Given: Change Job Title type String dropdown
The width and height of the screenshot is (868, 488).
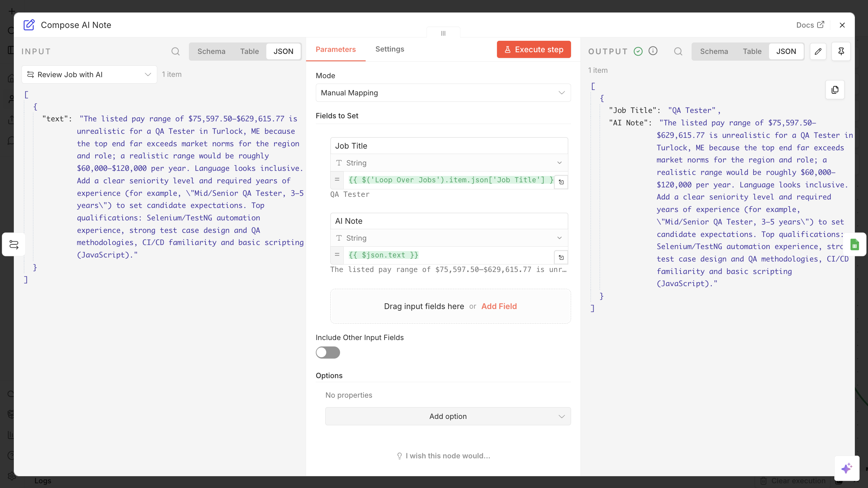Looking at the screenshot, I should pyautogui.click(x=449, y=163).
